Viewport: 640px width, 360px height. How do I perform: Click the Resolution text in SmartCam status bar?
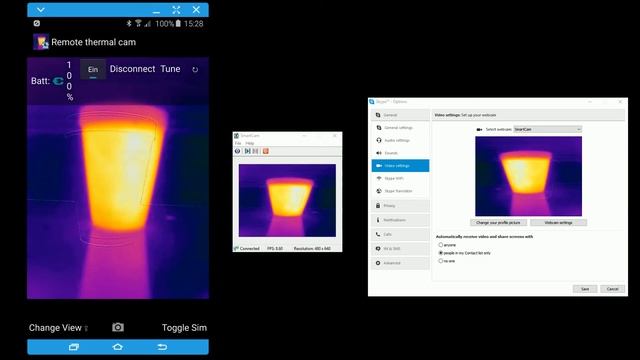pyautogui.click(x=312, y=248)
